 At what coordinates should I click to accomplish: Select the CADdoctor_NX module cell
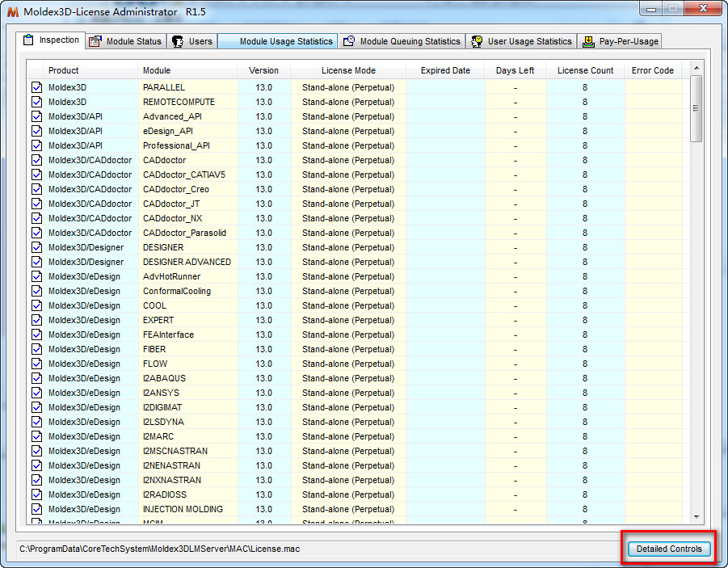(187, 218)
